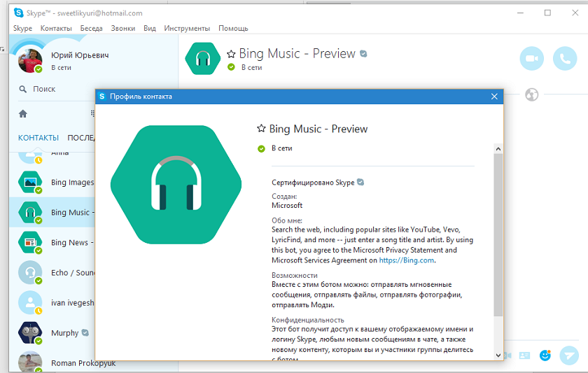Toggle favorite star next to chat header title
The height and width of the screenshot is (373, 588).
click(231, 54)
